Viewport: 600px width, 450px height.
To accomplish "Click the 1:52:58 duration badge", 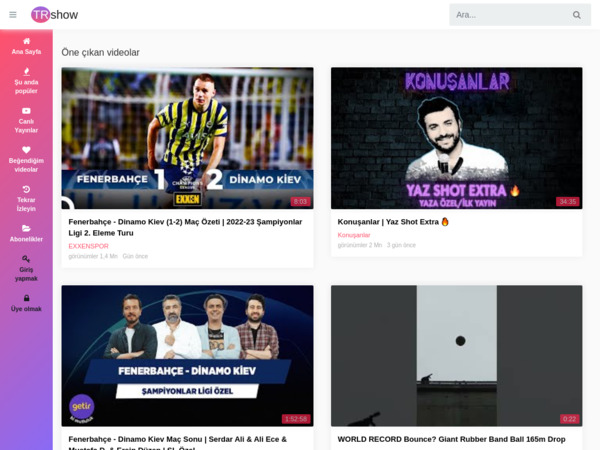I will pyautogui.click(x=296, y=419).
